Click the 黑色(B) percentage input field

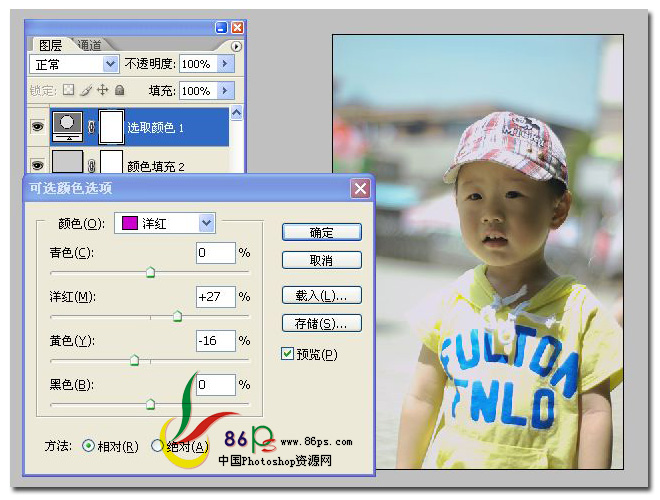pyautogui.click(x=216, y=385)
